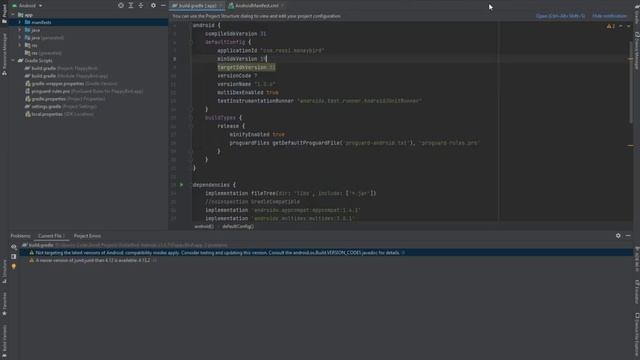This screenshot has width=640, height=360.
Task: Select the 'Not targeting the latest versions' warning
Action: [x=326, y=253]
